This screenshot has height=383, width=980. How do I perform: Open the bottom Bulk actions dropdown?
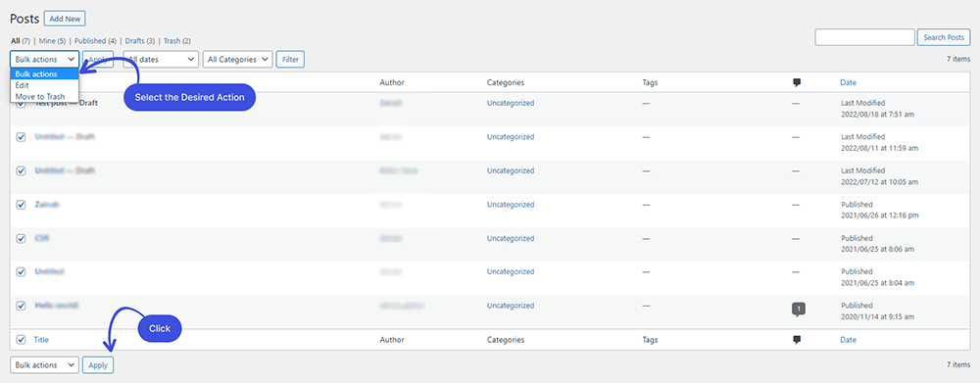click(x=44, y=365)
